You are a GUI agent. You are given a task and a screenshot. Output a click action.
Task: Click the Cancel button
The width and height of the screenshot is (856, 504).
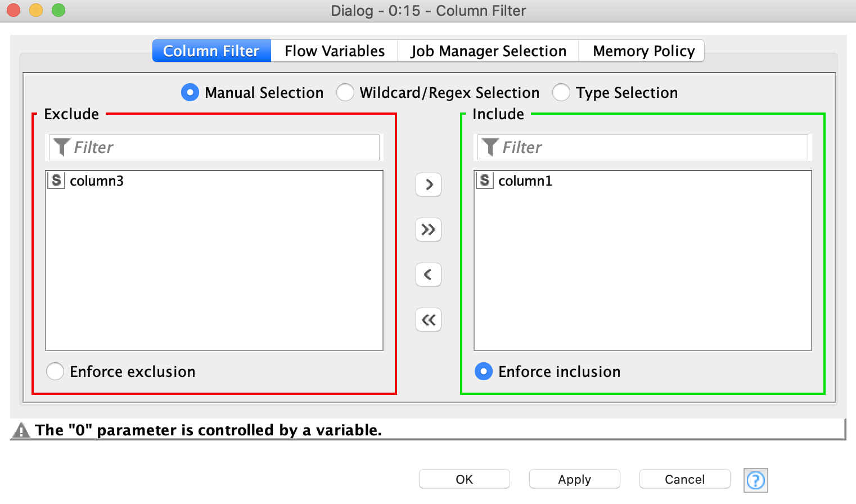click(x=684, y=479)
